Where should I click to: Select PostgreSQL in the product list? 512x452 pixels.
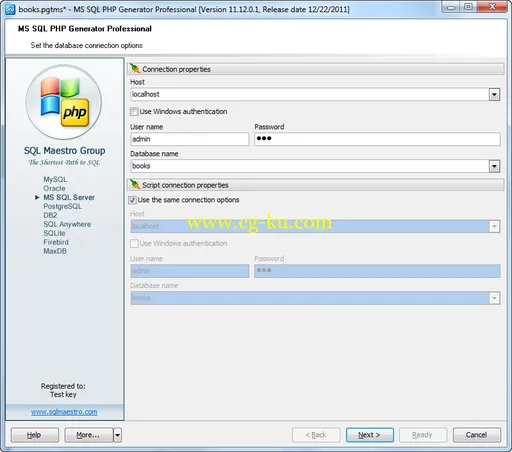62,206
